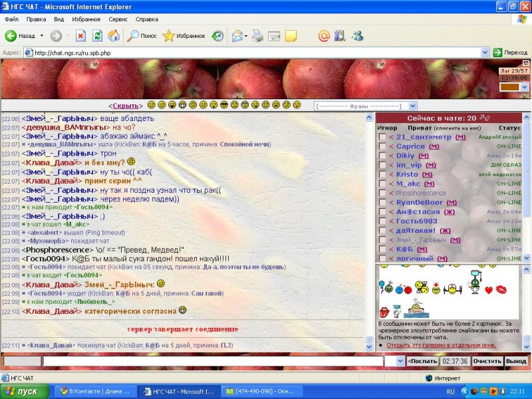
Task: Click the Послать send button
Action: point(422,361)
